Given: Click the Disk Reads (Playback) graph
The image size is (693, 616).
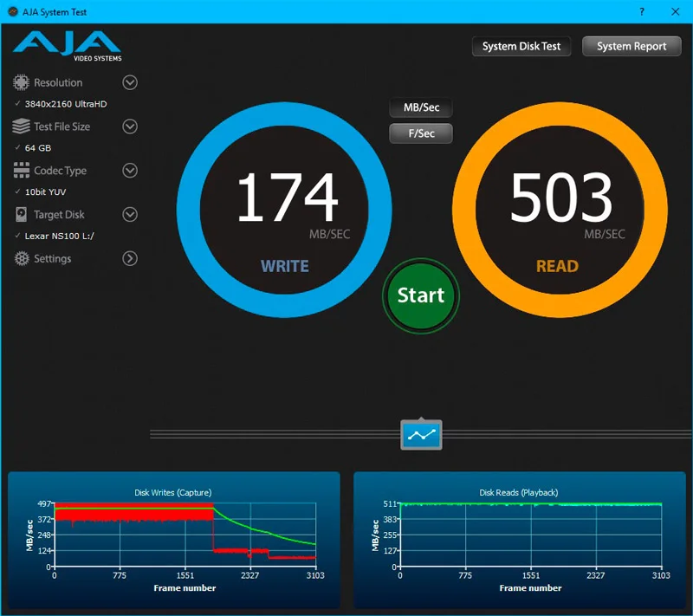Looking at the screenshot, I should (x=520, y=540).
